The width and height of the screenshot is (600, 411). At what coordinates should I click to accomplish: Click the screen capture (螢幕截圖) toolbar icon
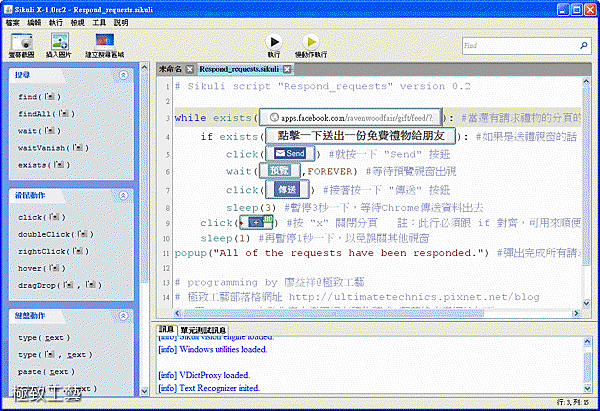(x=21, y=42)
